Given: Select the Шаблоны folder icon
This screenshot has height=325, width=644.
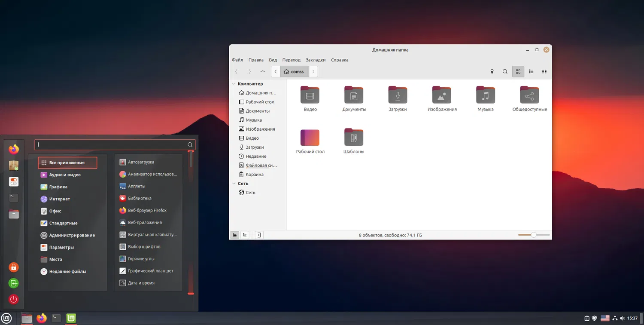Looking at the screenshot, I should pos(354,137).
